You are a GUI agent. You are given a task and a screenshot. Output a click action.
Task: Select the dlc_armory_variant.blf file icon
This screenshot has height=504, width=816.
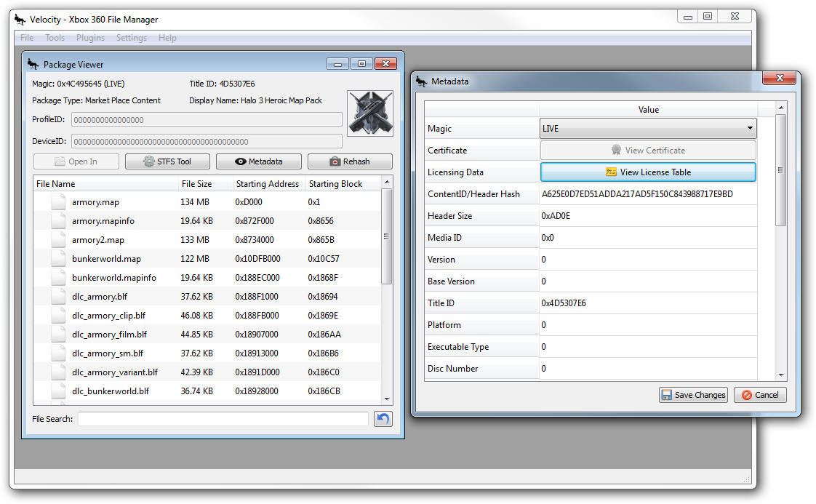tap(58, 372)
